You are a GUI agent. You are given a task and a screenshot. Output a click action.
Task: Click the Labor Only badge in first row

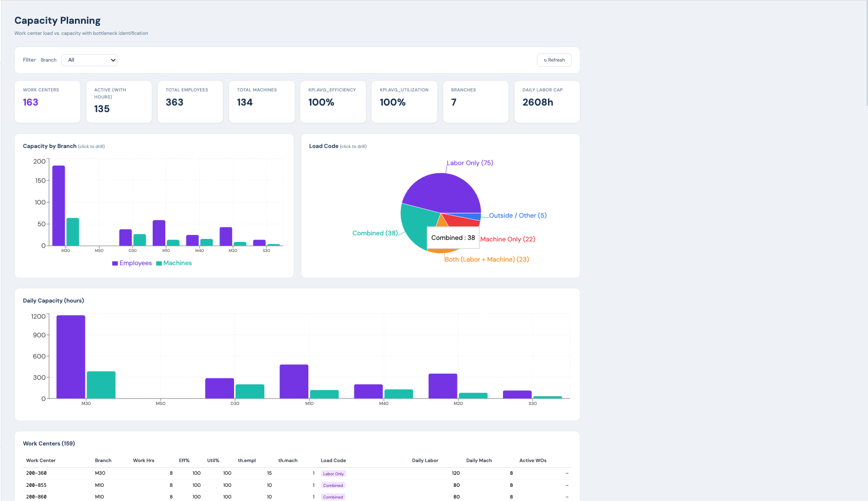tap(333, 474)
